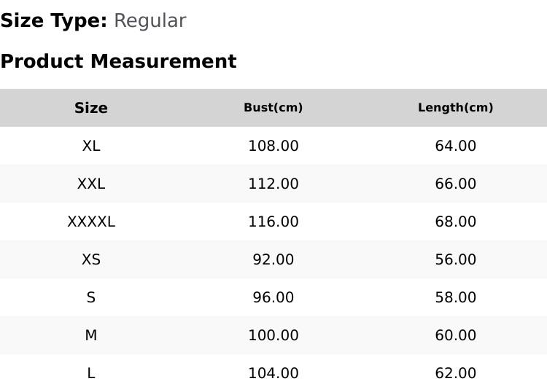Click the 62.00 length value

coord(456,373)
